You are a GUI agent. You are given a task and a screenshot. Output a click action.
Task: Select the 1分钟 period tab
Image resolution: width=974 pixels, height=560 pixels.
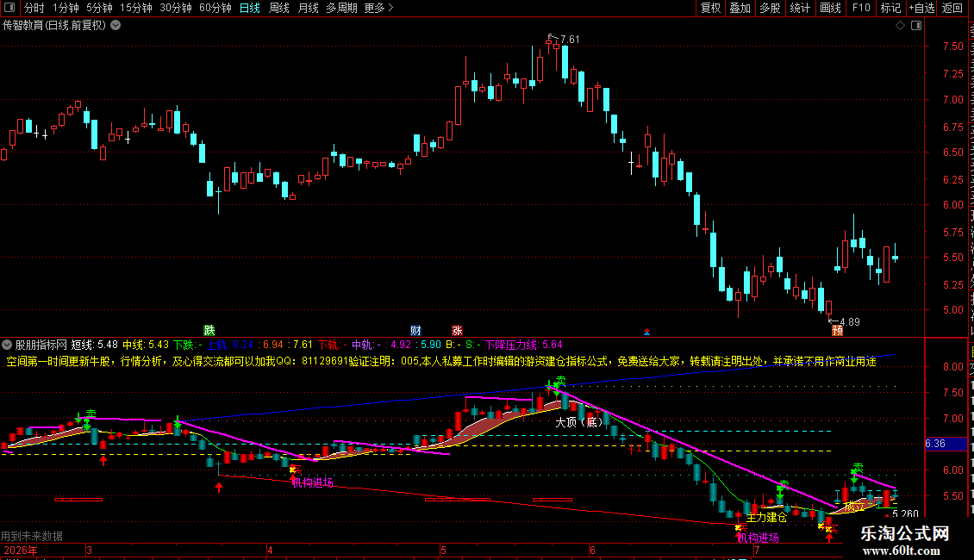pos(66,8)
